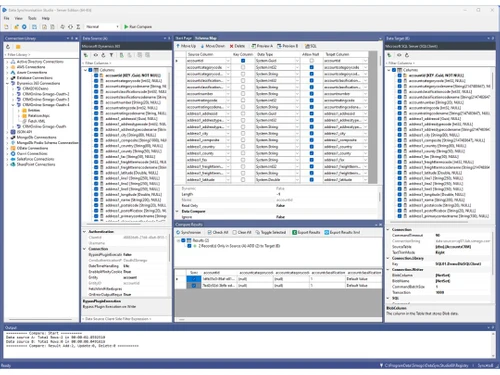Image resolution: width=500 pixels, height=375 pixels.
Task: Click the Filter Library input field
Action: coord(41,54)
